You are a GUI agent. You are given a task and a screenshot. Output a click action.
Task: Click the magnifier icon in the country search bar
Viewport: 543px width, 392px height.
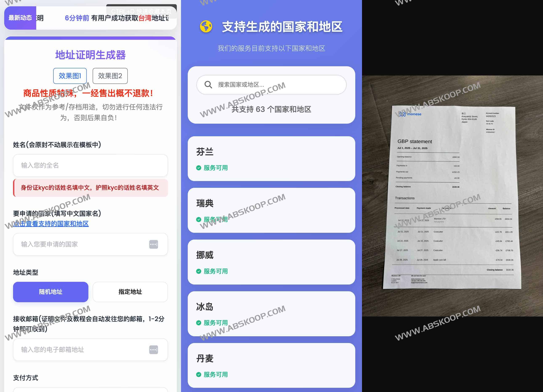pyautogui.click(x=209, y=85)
